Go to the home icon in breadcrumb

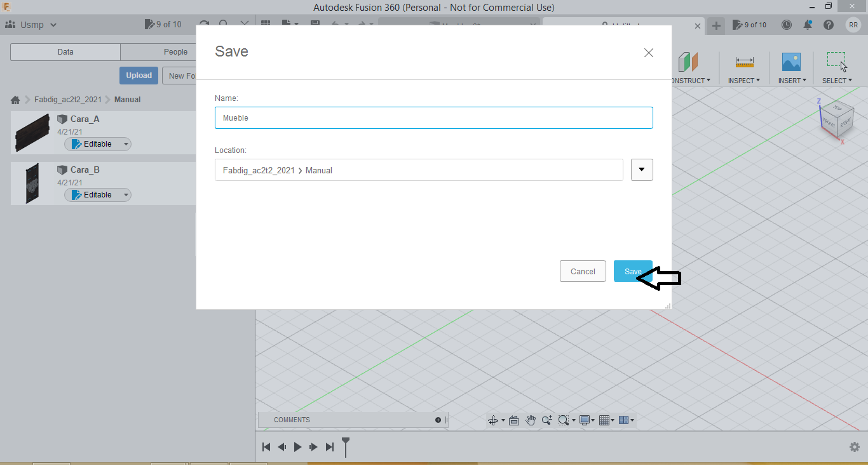[15, 100]
